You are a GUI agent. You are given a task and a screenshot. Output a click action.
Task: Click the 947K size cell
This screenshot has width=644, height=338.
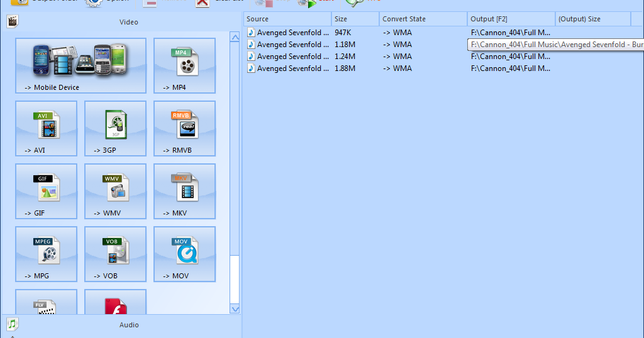pyautogui.click(x=343, y=33)
